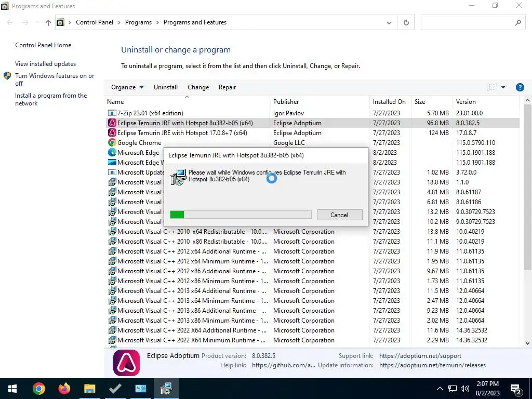Click the Google Chrome icon in program list

click(x=112, y=142)
